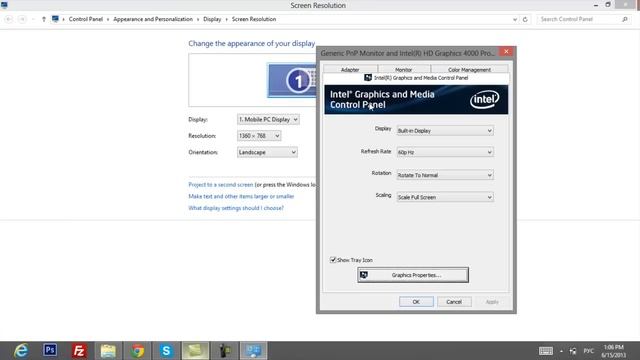Switch to the Adapter tab

click(350, 69)
